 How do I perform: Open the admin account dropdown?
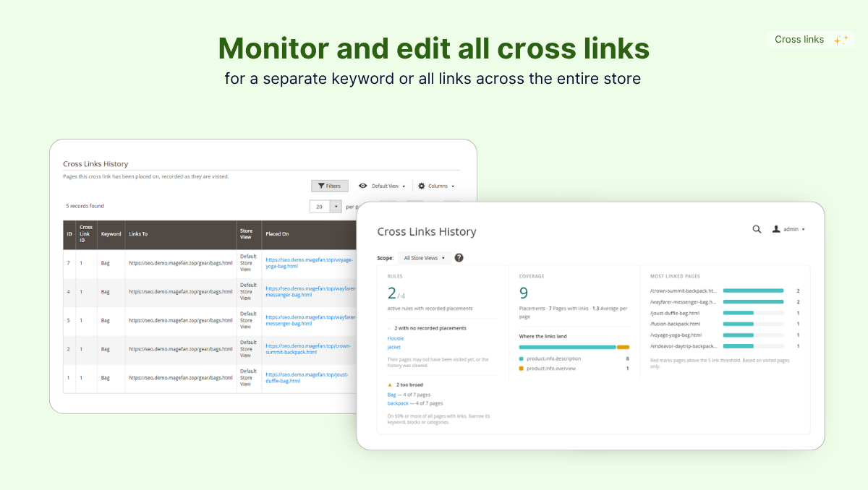pos(788,229)
